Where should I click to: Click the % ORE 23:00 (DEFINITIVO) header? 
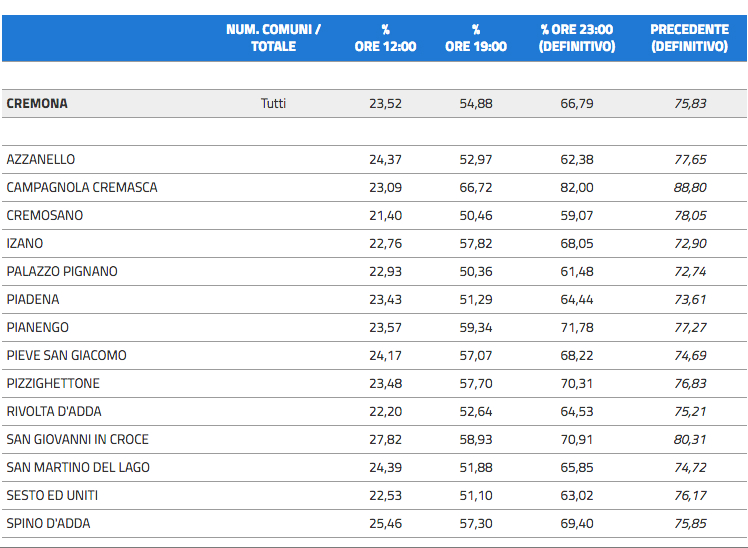[577, 38]
